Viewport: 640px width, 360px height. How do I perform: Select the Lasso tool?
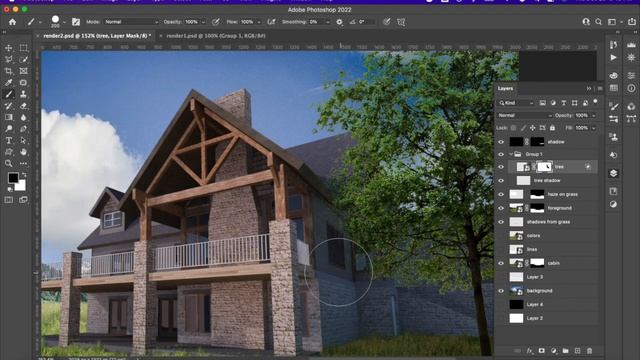coord(9,59)
